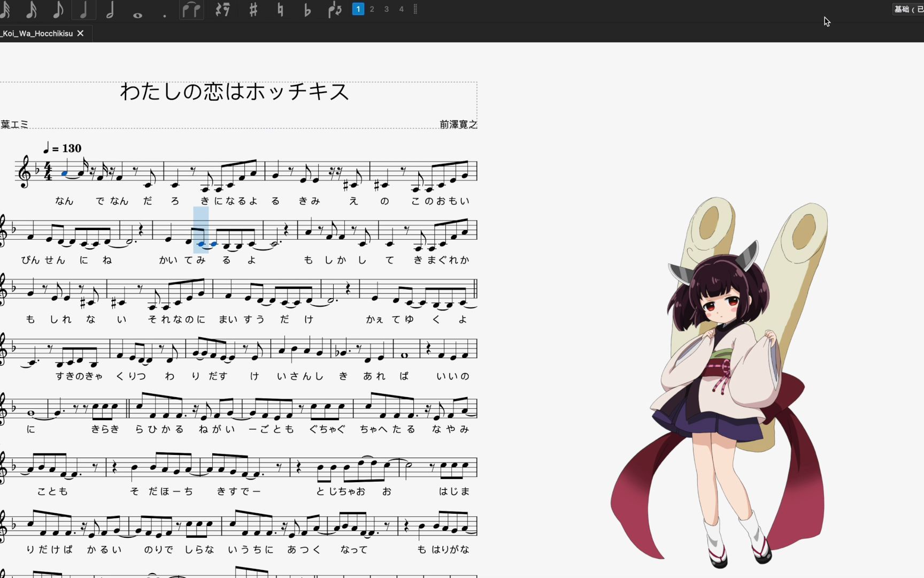Select the 32nd note duration
Screen dimensions: 924x578
(x=5, y=10)
